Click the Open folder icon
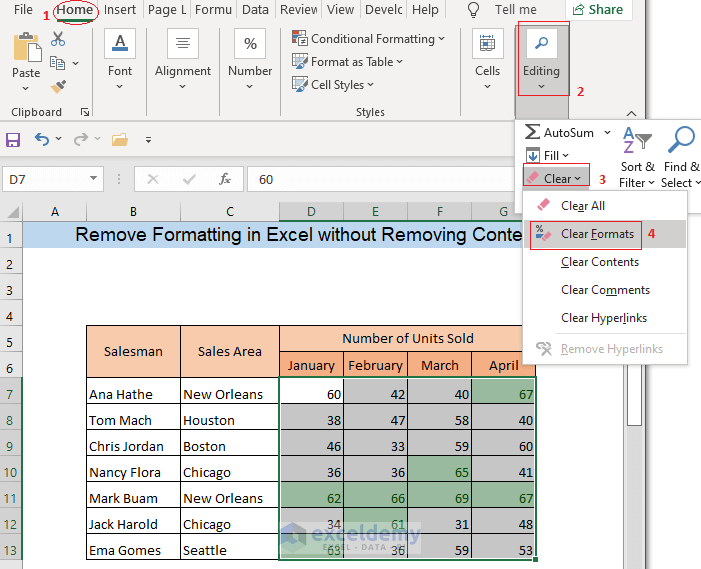The width and height of the screenshot is (701, 569). [120, 140]
